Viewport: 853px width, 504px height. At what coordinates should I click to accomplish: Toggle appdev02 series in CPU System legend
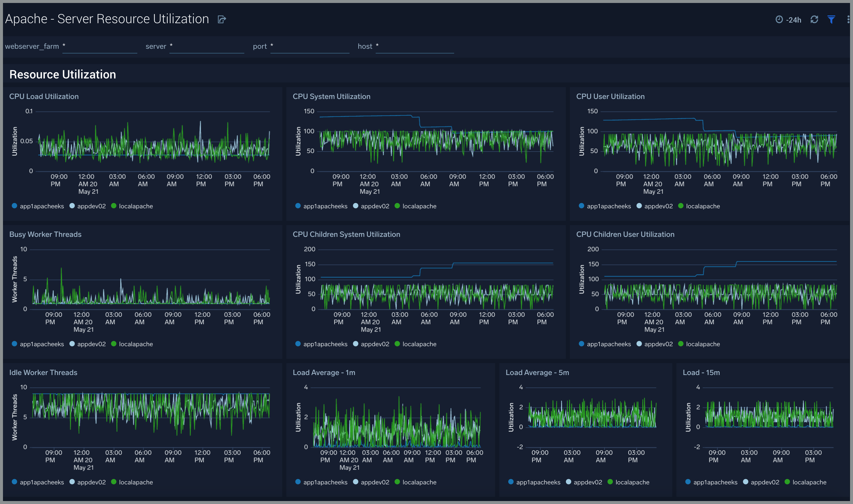pyautogui.click(x=374, y=206)
